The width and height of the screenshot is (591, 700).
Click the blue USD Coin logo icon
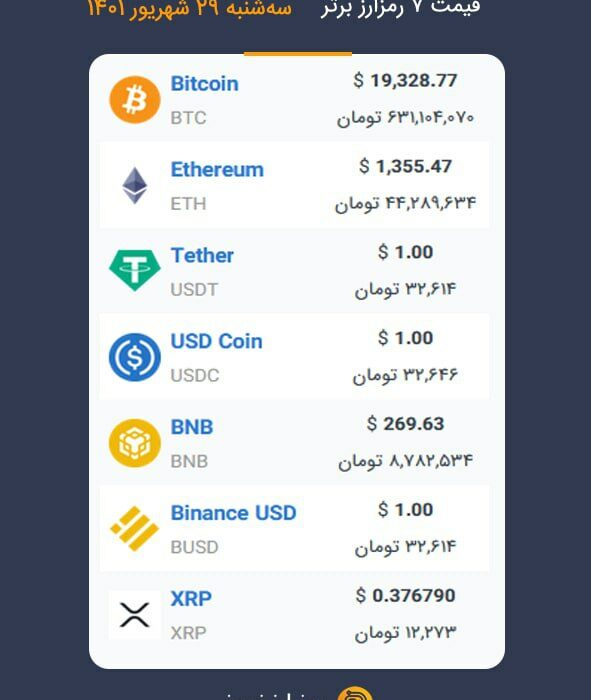135,357
